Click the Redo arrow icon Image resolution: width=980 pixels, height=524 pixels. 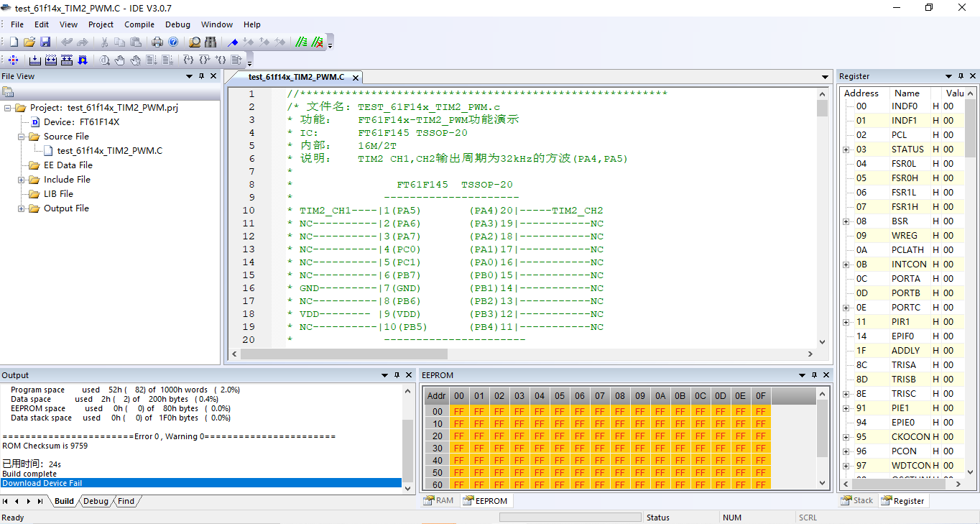[83, 42]
